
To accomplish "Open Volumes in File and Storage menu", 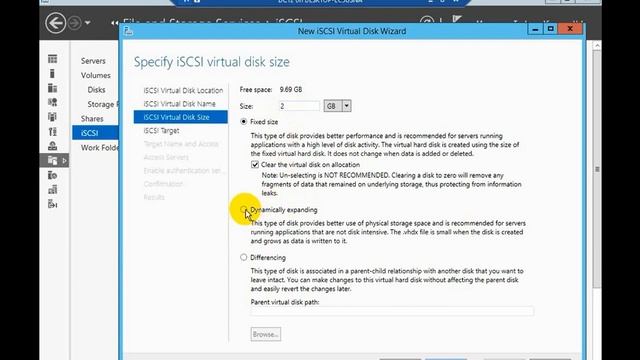I will [96, 75].
